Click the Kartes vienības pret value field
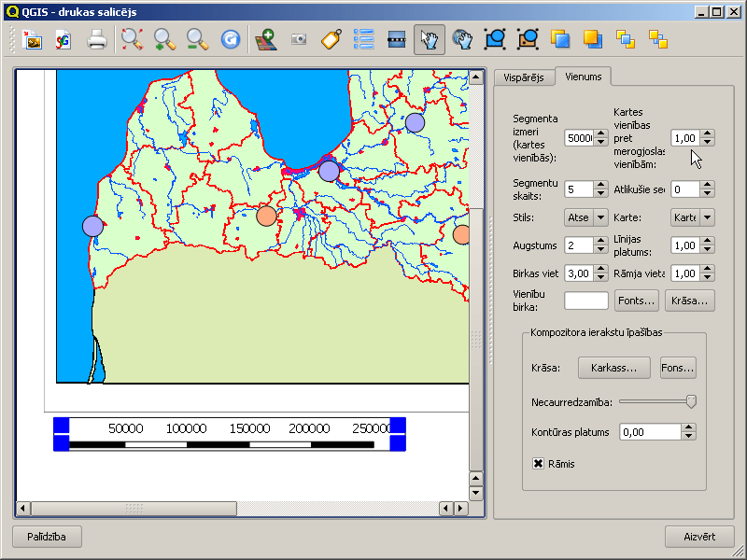This screenshot has height=560, width=747. tap(685, 138)
